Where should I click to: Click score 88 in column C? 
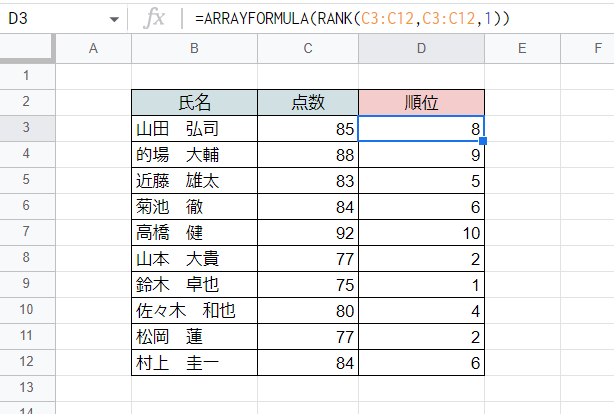308,155
